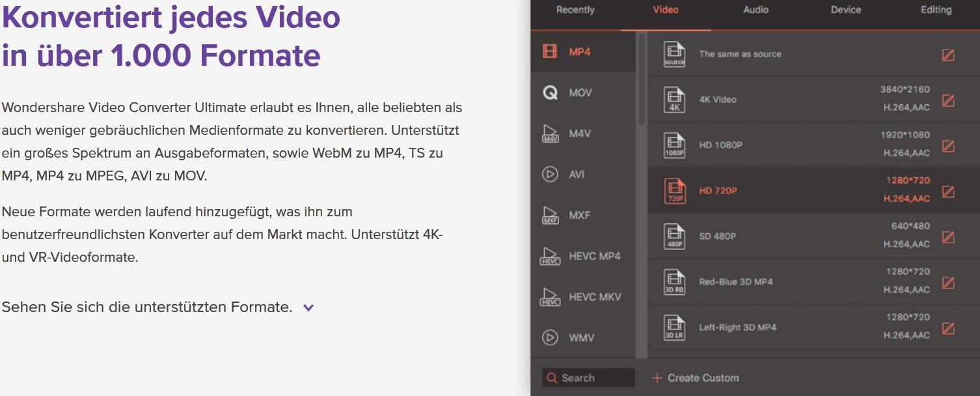980x396 pixels.
Task: Click the 3D LR preset icon
Action: tap(674, 328)
